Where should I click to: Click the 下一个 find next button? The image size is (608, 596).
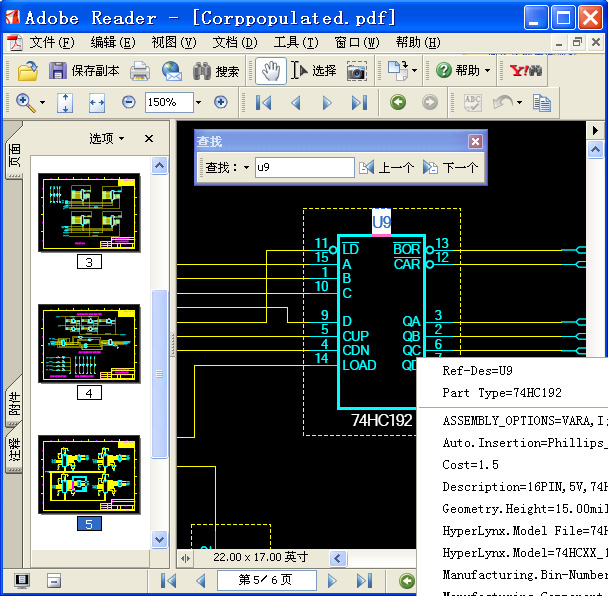(451, 168)
